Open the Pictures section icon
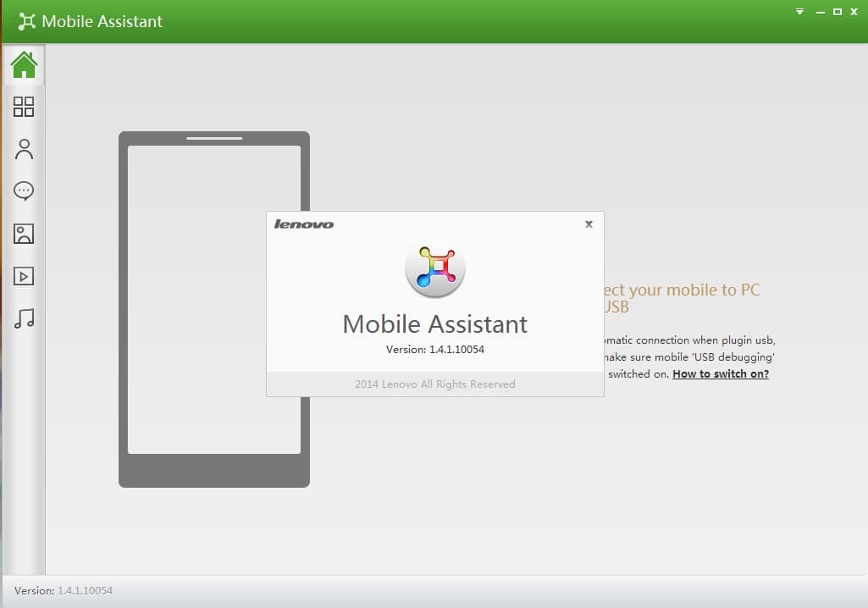Image resolution: width=868 pixels, height=608 pixels. click(24, 234)
